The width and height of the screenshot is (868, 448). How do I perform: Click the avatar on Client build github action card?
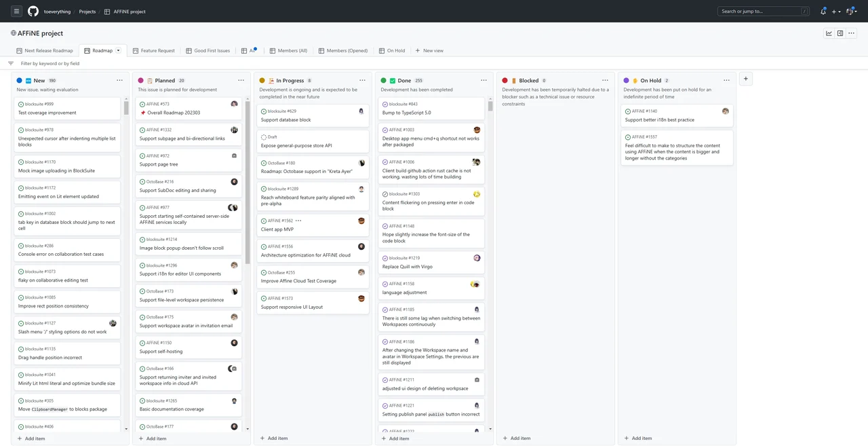[x=477, y=162]
